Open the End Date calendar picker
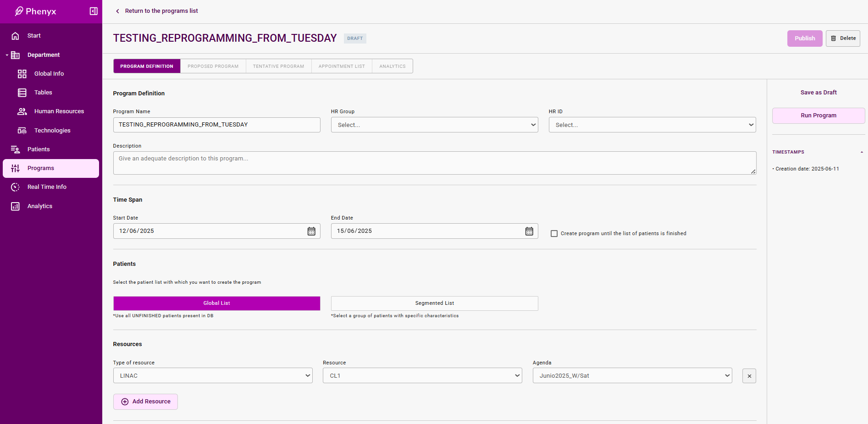Screen dimensions: 868x424 click(x=529, y=231)
